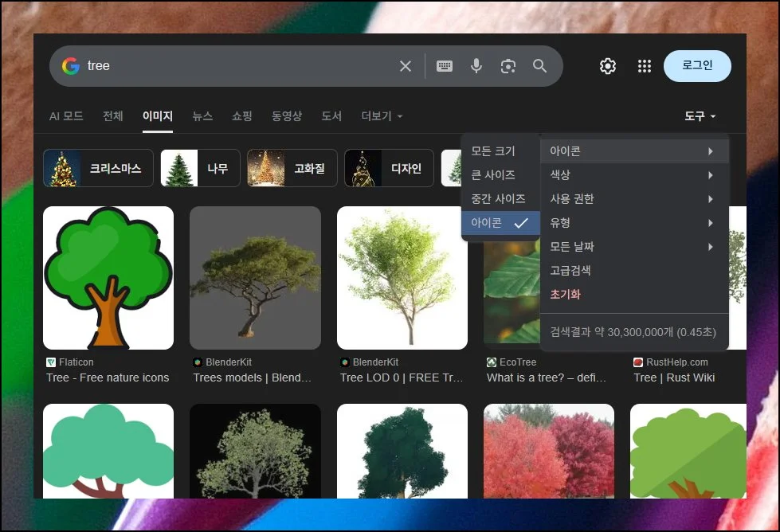Clear the search text with the X icon
The height and width of the screenshot is (532, 780).
(x=406, y=66)
